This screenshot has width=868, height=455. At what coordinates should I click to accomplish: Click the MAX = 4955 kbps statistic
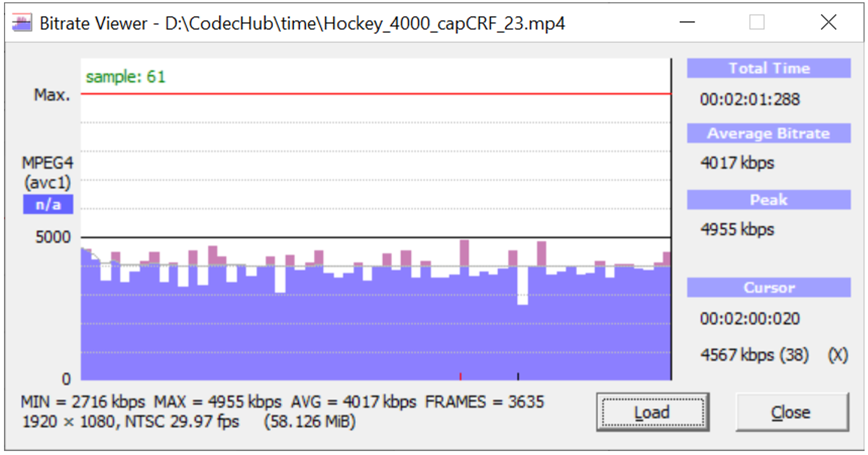[218, 401]
